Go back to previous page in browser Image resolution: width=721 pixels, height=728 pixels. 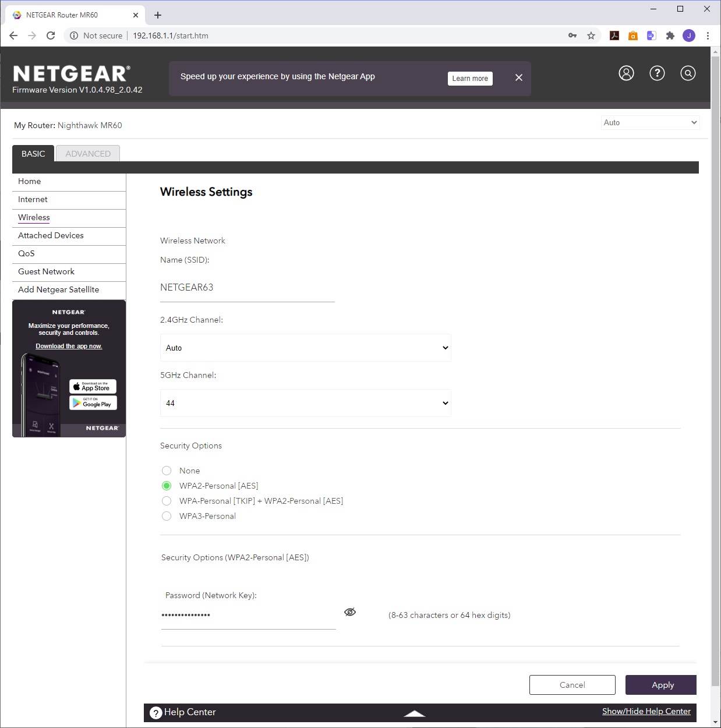[13, 36]
